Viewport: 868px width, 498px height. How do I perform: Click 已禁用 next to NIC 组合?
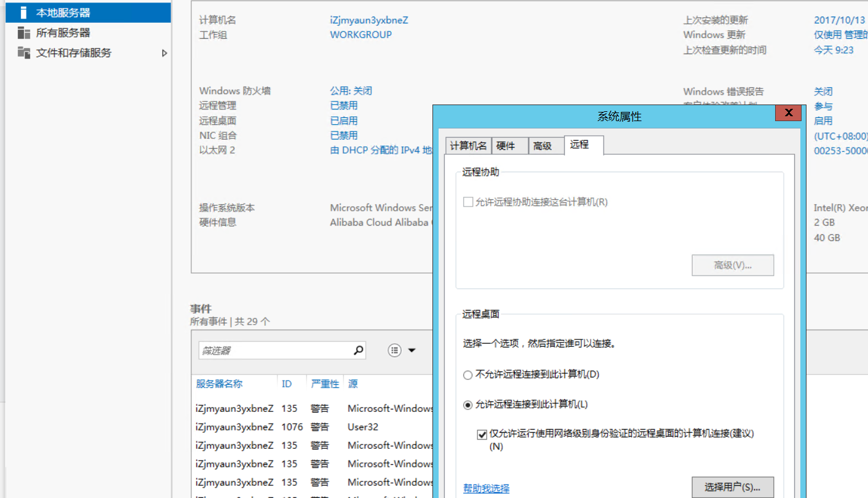[x=343, y=136]
